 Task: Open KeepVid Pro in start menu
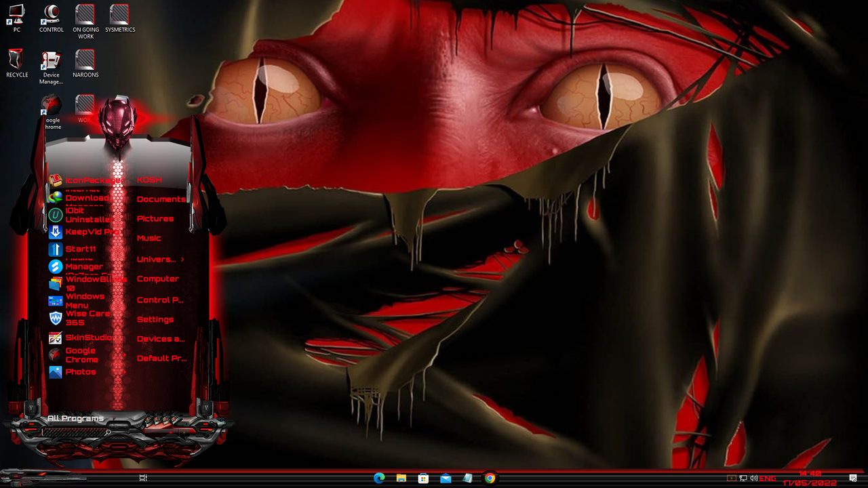coord(83,232)
